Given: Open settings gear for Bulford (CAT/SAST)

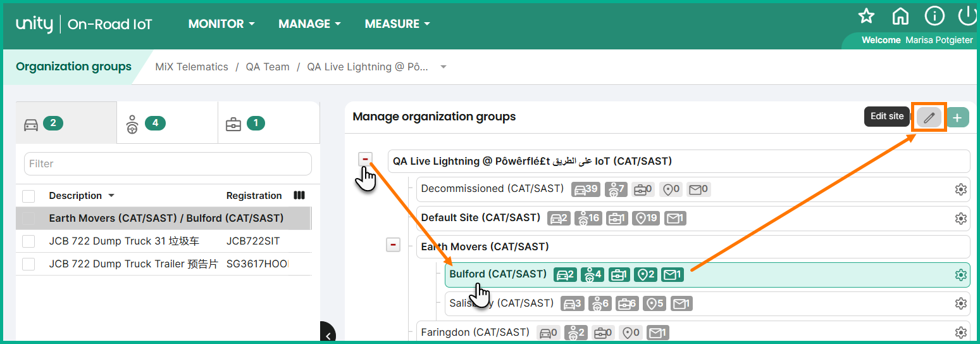Looking at the screenshot, I should (x=960, y=274).
